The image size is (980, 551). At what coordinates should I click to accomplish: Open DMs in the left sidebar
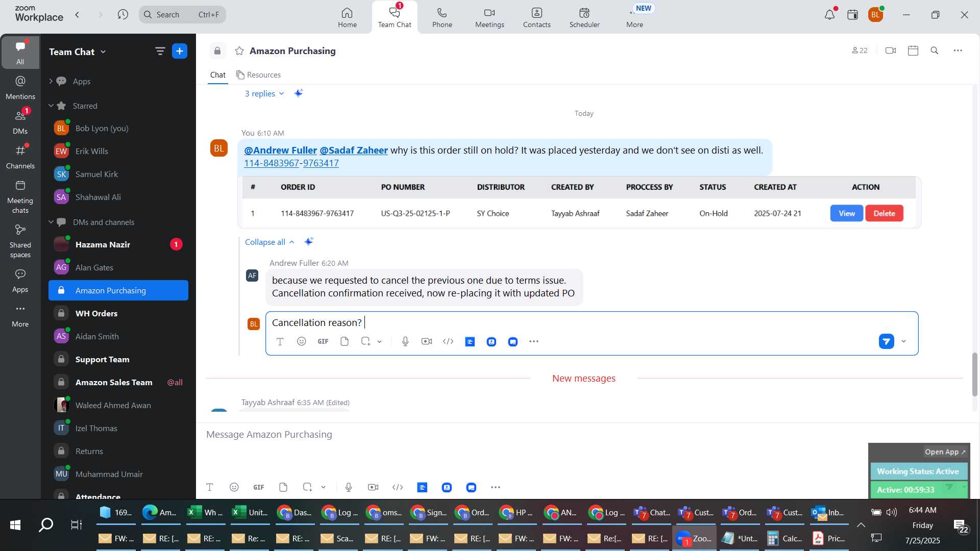tap(20, 122)
